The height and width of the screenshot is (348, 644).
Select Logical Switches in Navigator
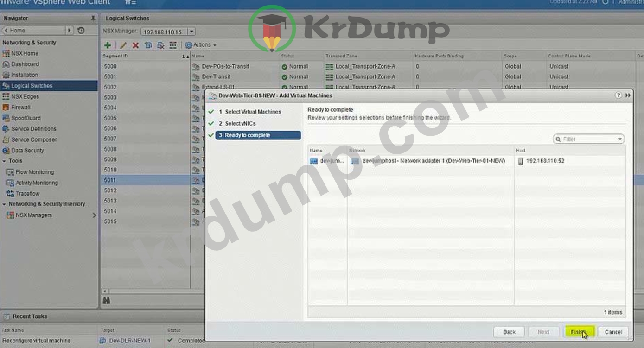pyautogui.click(x=49, y=86)
